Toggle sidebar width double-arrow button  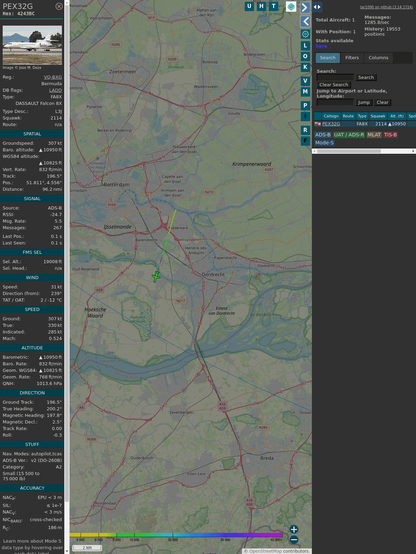(x=317, y=7)
